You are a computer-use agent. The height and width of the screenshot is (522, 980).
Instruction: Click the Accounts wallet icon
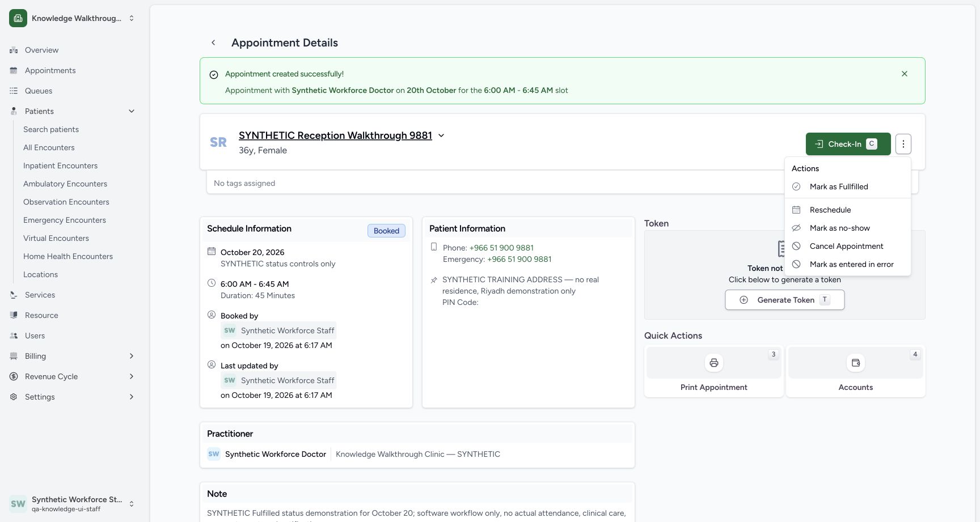[856, 363]
